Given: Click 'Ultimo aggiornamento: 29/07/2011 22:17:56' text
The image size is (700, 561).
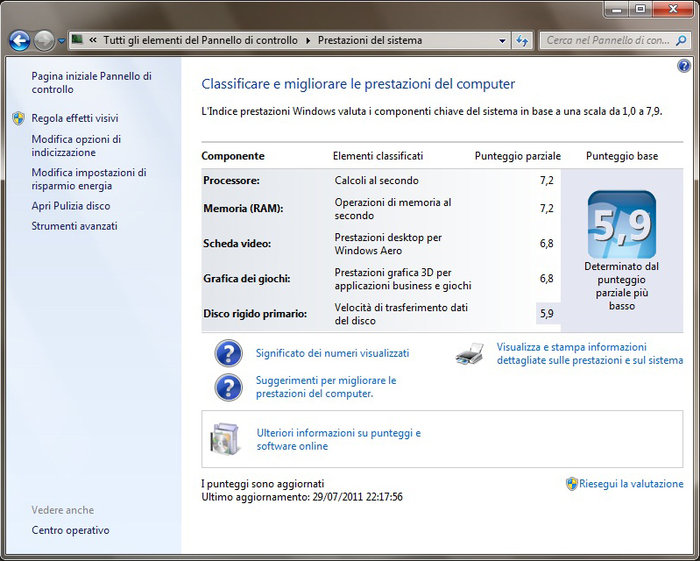Looking at the screenshot, I should point(302,497).
